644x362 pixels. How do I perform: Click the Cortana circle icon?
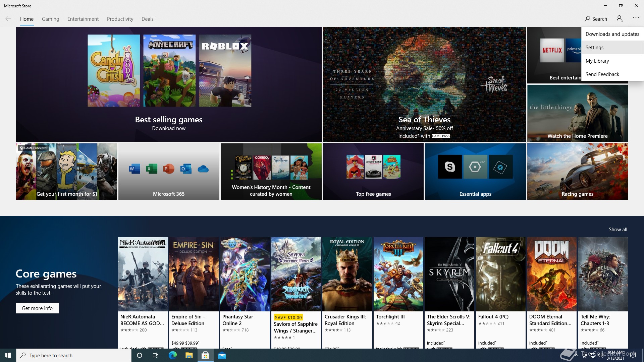[x=140, y=355]
